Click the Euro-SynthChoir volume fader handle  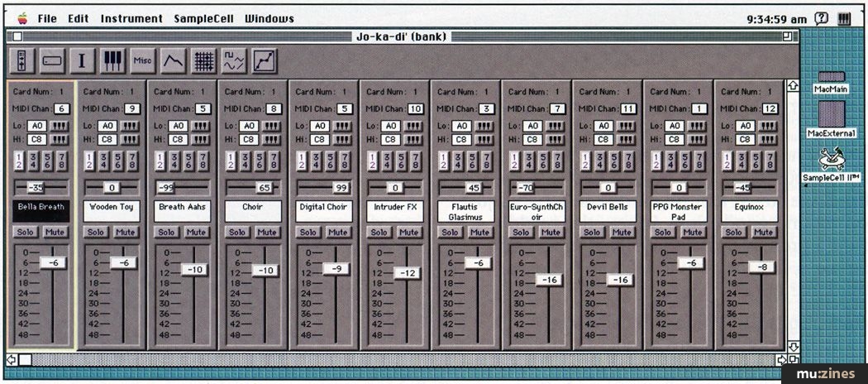tap(548, 280)
